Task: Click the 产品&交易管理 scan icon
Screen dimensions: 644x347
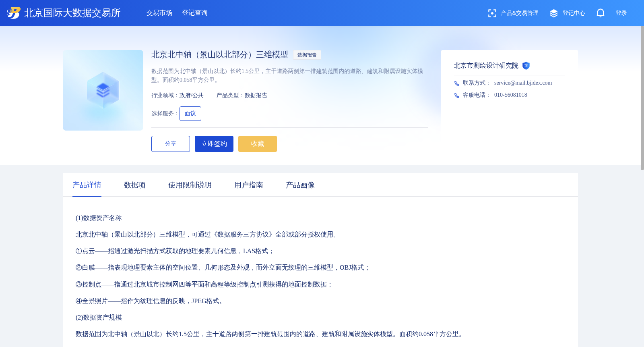Action: pos(492,13)
